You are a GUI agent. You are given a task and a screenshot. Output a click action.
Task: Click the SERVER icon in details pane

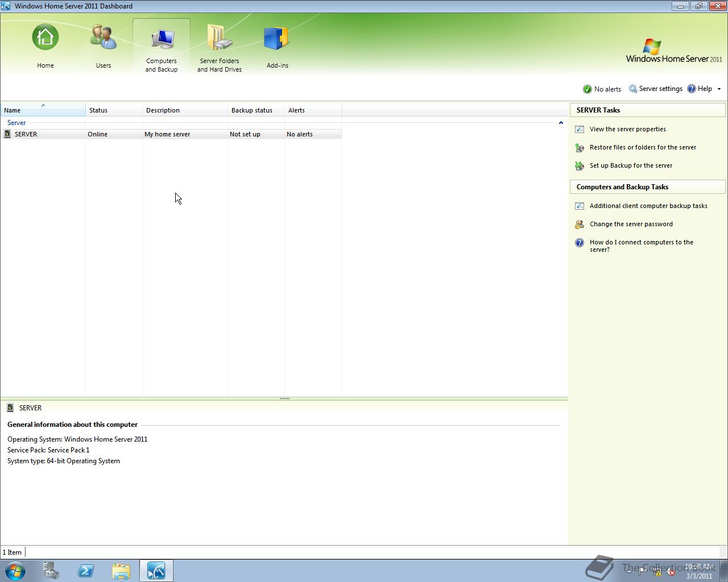(10, 408)
